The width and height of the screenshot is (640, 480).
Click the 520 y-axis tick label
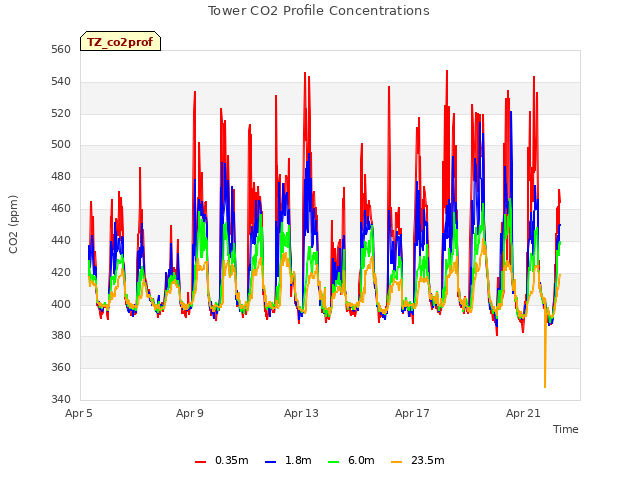pos(61,113)
